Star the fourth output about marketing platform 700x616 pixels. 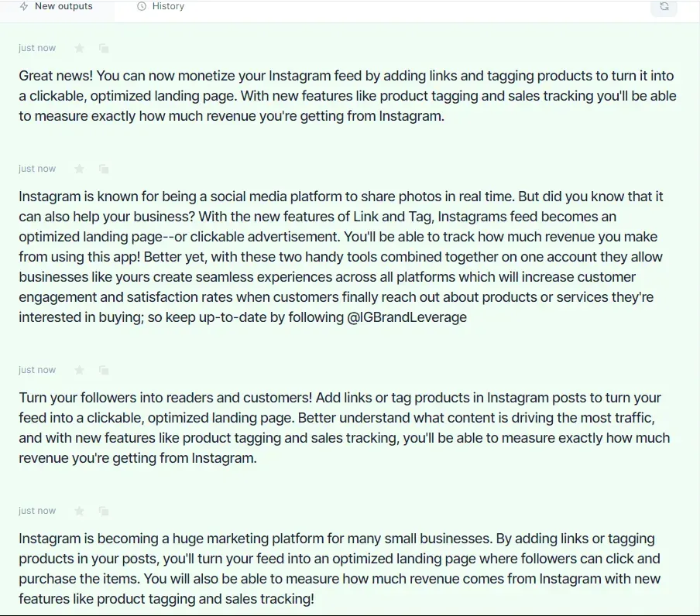pyautogui.click(x=80, y=512)
